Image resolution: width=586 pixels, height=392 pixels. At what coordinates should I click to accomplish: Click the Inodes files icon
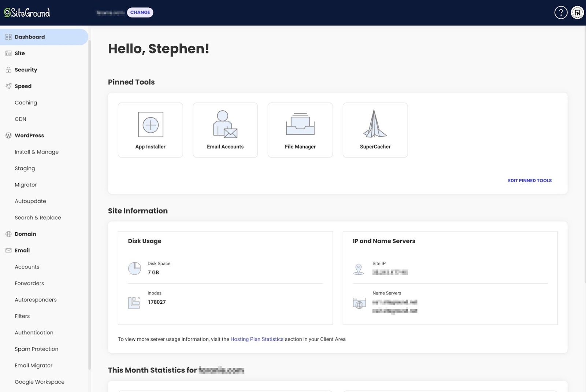coord(134,303)
